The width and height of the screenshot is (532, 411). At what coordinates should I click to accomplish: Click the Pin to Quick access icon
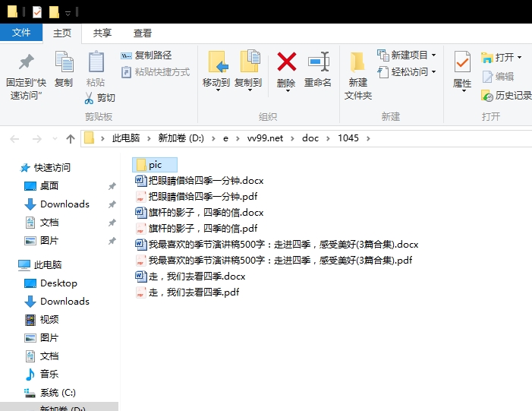[x=27, y=62]
